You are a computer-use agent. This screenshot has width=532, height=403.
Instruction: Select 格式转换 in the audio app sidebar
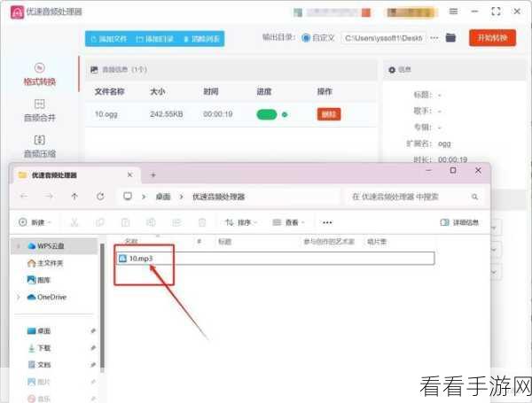point(40,74)
